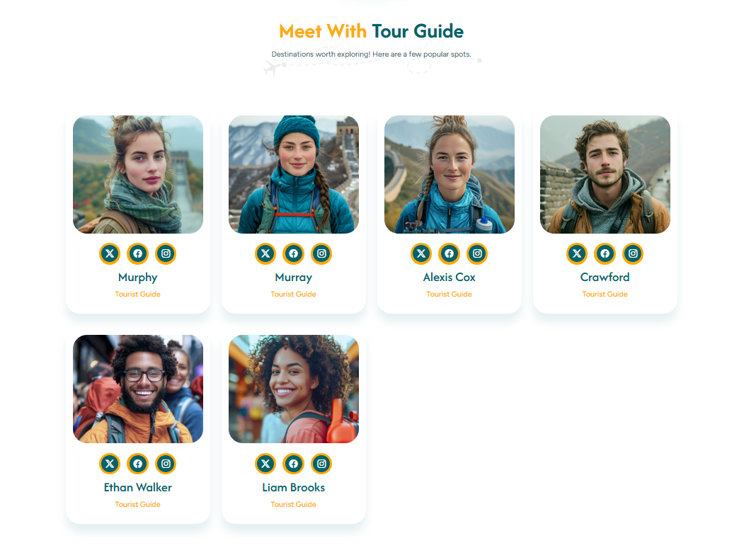
Task: Click Liam Brooks's Facebook icon
Action: [293, 464]
